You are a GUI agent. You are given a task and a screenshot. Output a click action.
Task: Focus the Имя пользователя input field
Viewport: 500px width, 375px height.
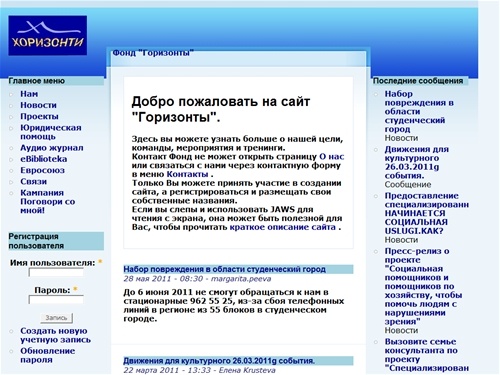(56, 273)
